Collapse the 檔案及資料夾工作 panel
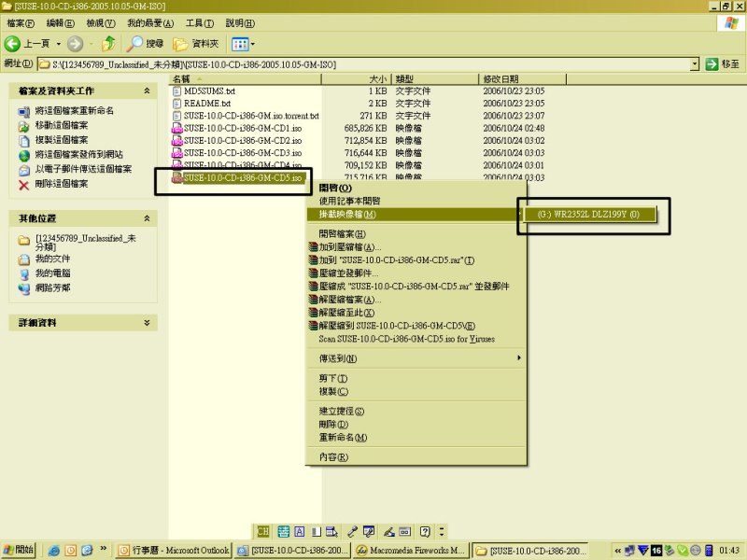The image size is (747, 560). point(147,91)
